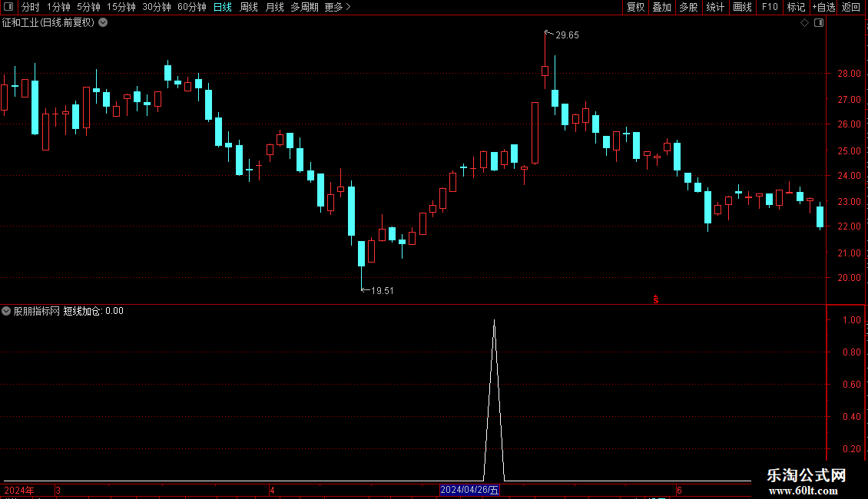Expand the 更多 periods menu
Screen dimensions: 868x499
point(338,7)
